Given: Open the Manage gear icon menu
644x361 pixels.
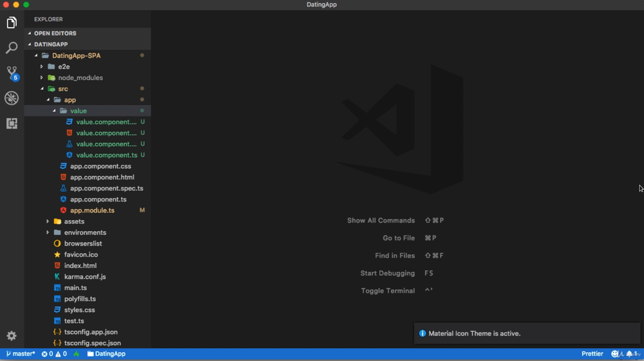Looking at the screenshot, I should click(x=12, y=336).
